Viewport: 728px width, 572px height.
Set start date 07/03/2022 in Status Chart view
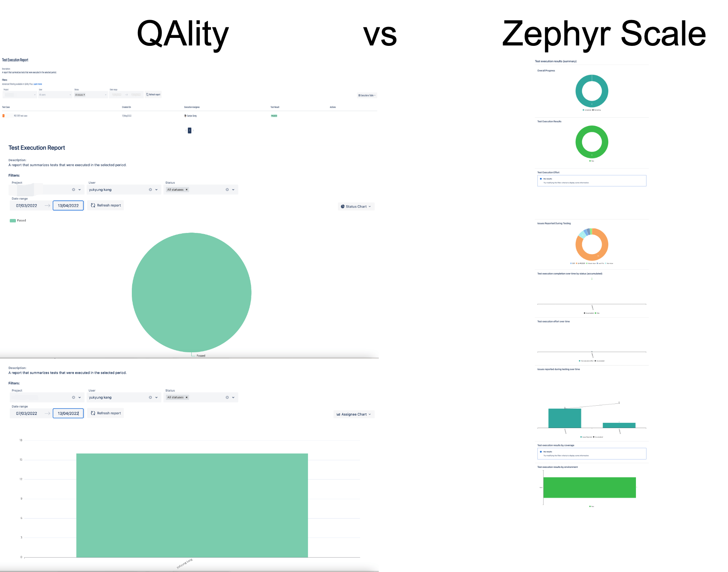pos(27,206)
